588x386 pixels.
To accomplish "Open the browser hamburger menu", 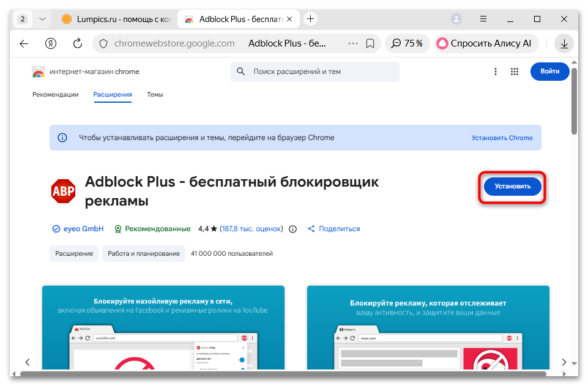I will (x=483, y=19).
